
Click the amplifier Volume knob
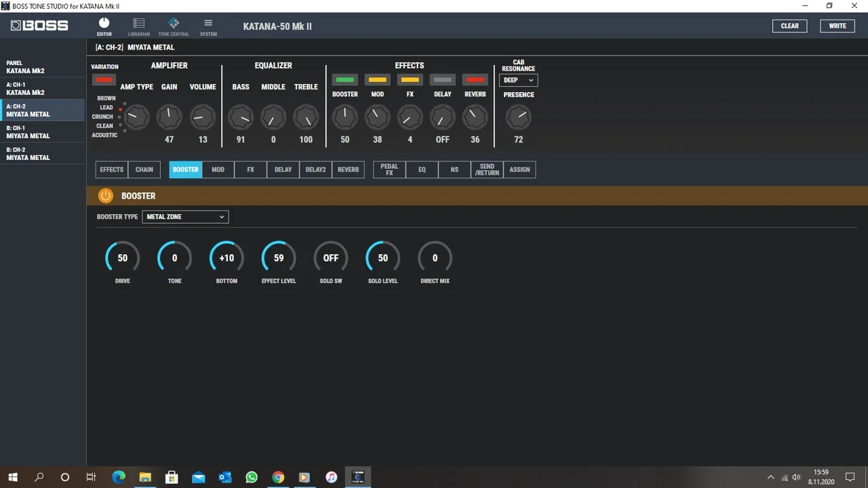coord(202,117)
